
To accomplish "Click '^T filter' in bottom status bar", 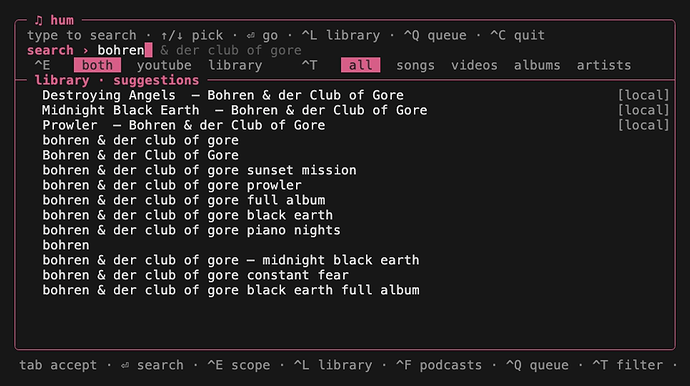I will (x=628, y=365).
